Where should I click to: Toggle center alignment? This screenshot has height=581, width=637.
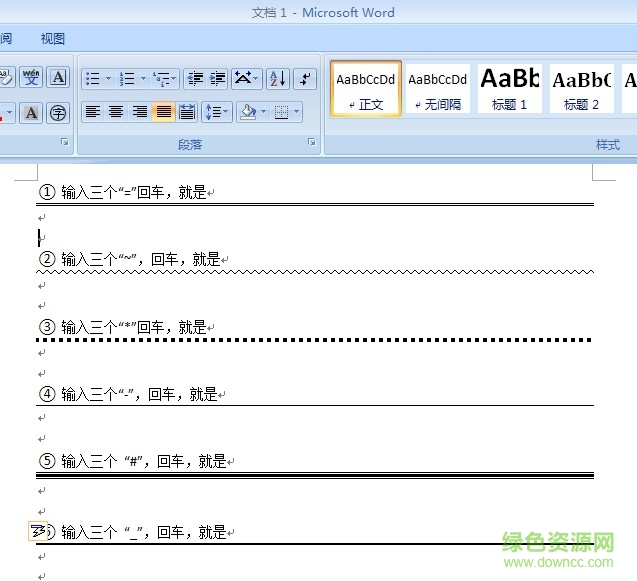pyautogui.click(x=116, y=112)
